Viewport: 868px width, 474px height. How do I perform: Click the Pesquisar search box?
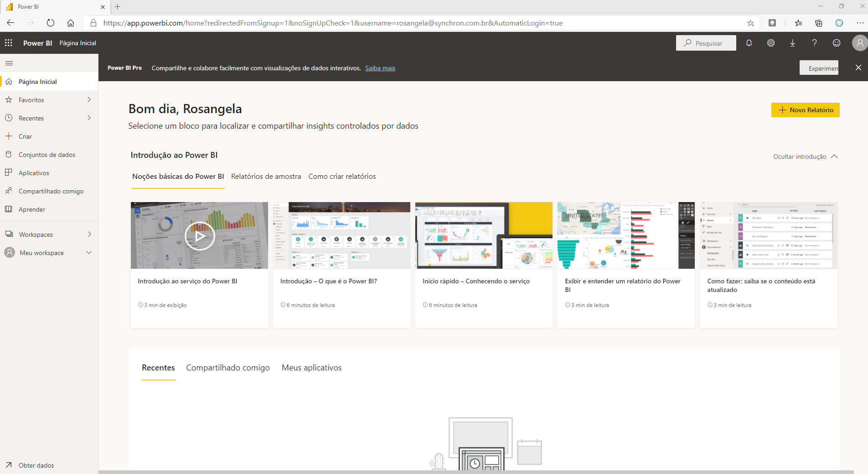coord(706,43)
